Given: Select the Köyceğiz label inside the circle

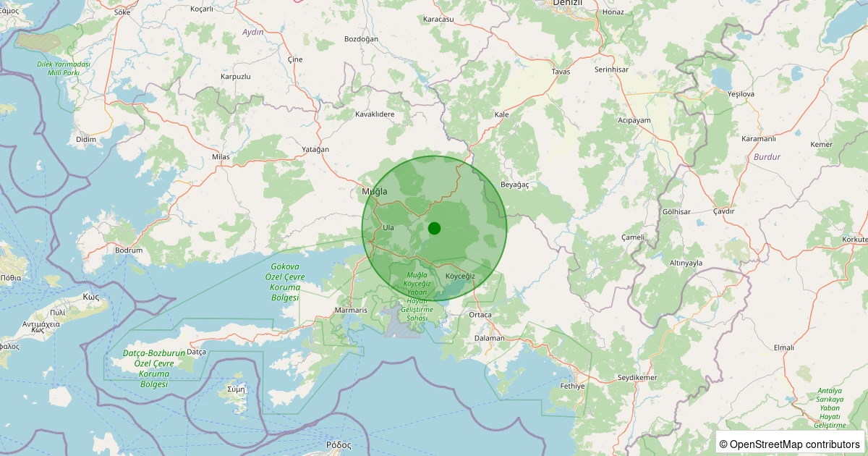Looking at the screenshot, I should (460, 276).
